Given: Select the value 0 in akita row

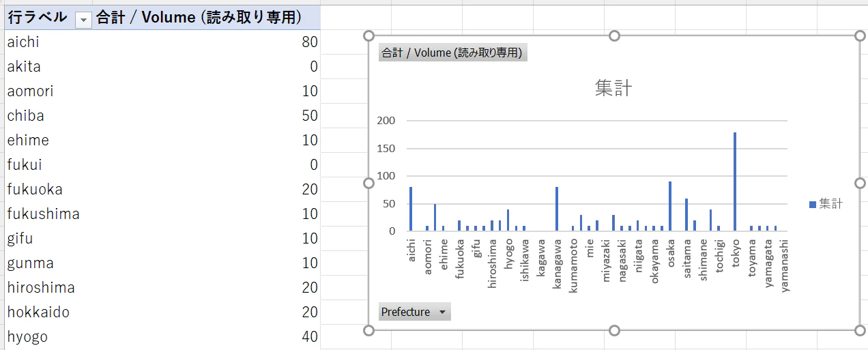Looking at the screenshot, I should point(314,67).
